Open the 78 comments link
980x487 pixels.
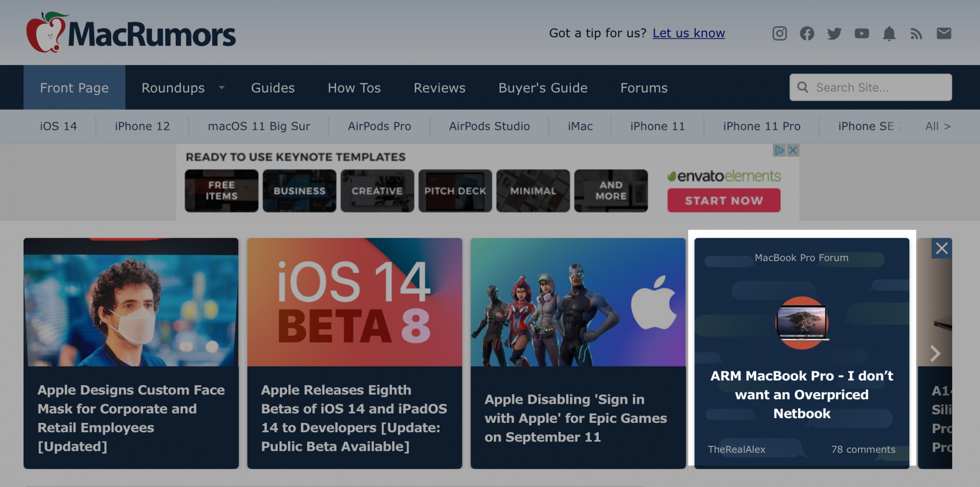tap(863, 449)
